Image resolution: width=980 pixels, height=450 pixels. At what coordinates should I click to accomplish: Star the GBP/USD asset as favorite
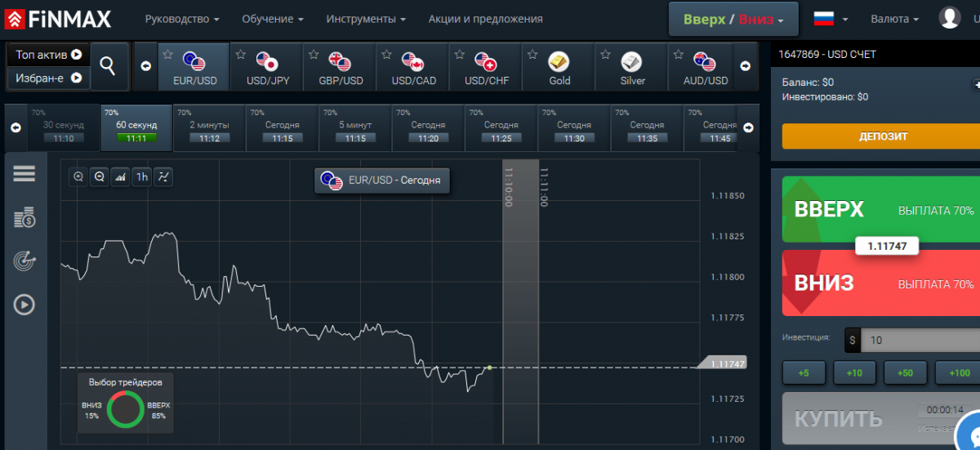(314, 55)
